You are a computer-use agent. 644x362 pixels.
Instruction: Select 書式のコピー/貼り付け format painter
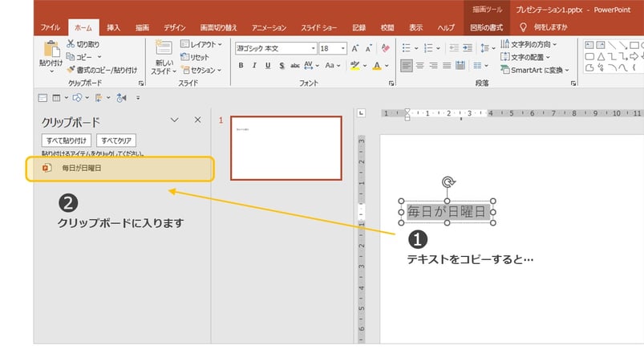[102, 70]
